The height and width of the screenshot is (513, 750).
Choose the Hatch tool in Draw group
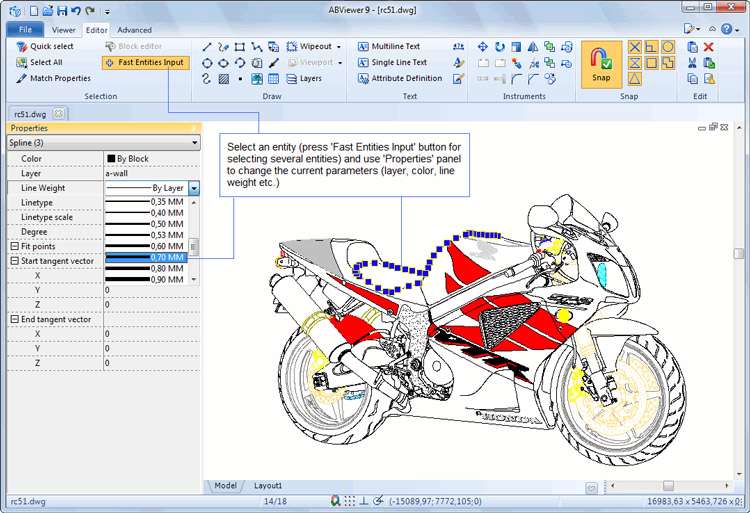[x=224, y=78]
